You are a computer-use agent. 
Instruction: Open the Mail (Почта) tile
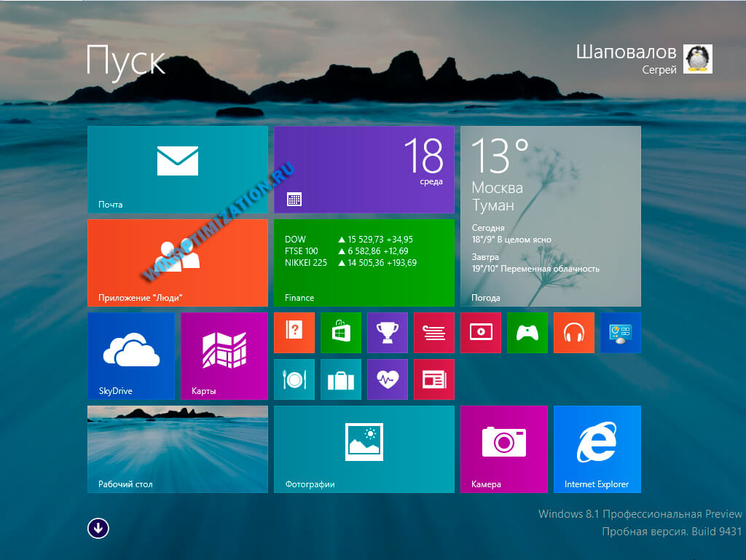177,169
